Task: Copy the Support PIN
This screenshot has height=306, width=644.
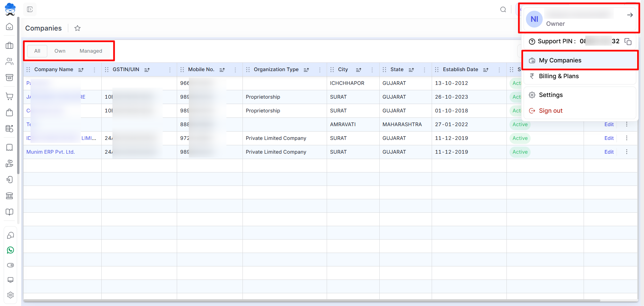Action: [628, 41]
